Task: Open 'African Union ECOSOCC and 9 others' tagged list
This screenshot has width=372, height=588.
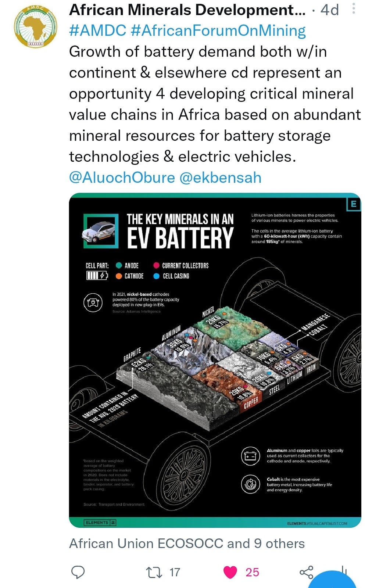Action: (x=187, y=544)
